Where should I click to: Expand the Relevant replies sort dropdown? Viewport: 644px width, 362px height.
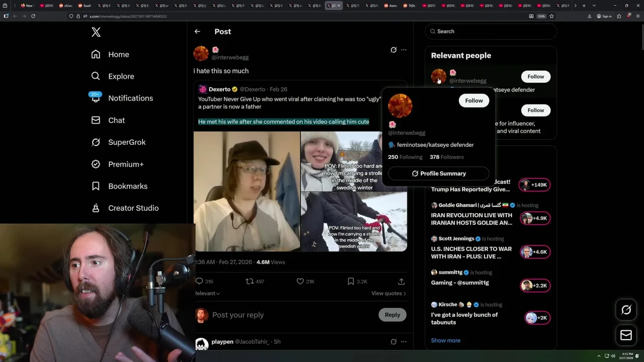click(207, 293)
